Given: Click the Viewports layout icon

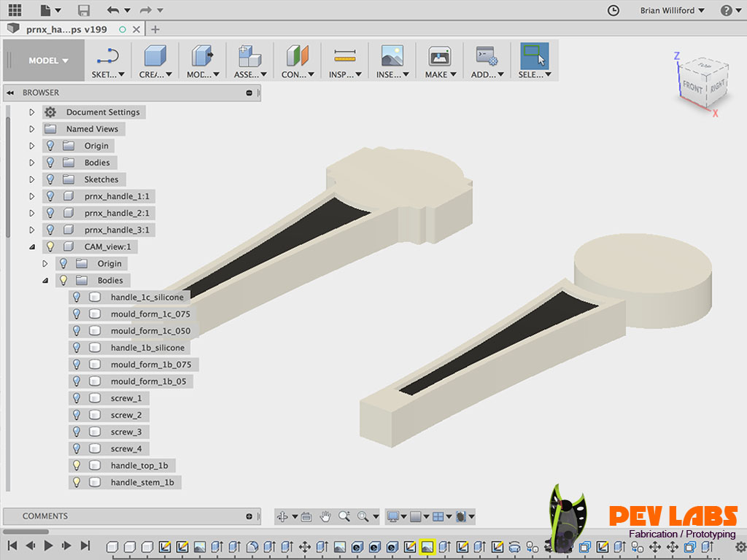Looking at the screenshot, I should point(438,516).
